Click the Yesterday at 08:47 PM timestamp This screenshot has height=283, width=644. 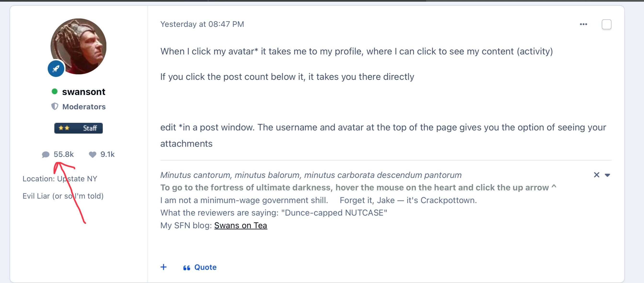tap(202, 24)
